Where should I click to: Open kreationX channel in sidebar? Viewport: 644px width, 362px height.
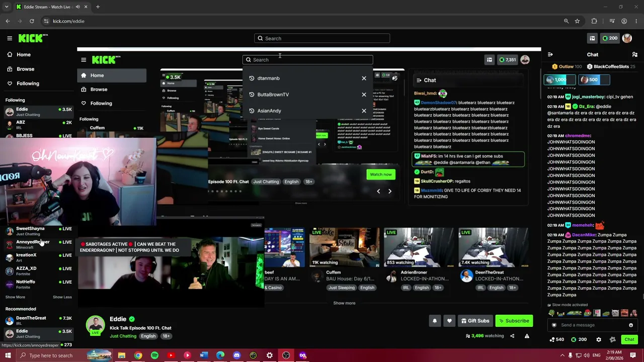click(38, 257)
